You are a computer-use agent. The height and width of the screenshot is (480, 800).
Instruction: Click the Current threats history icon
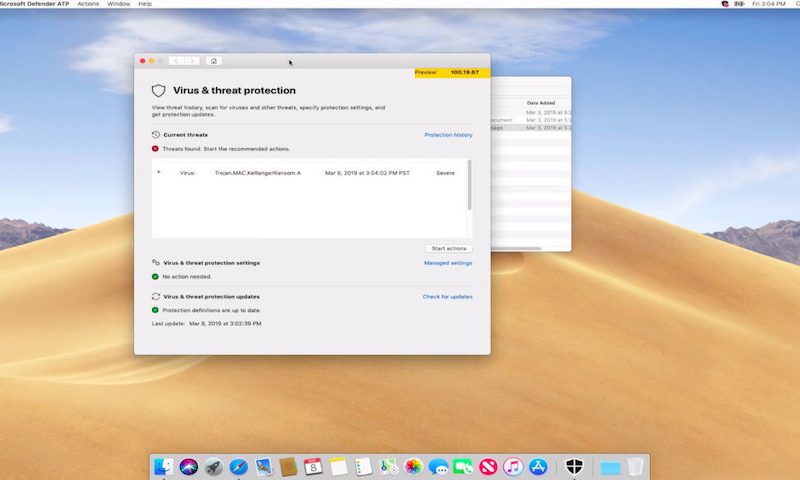point(156,135)
